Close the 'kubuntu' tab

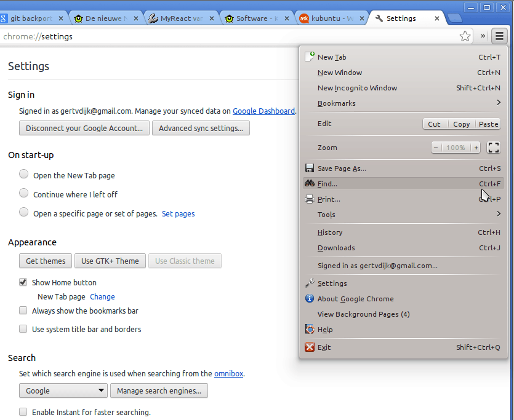(362, 18)
